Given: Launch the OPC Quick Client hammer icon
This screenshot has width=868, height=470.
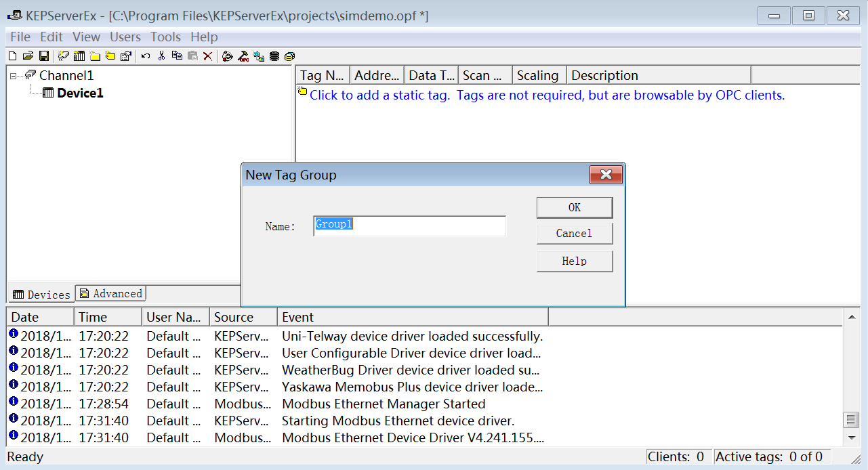Looking at the screenshot, I should (x=243, y=56).
